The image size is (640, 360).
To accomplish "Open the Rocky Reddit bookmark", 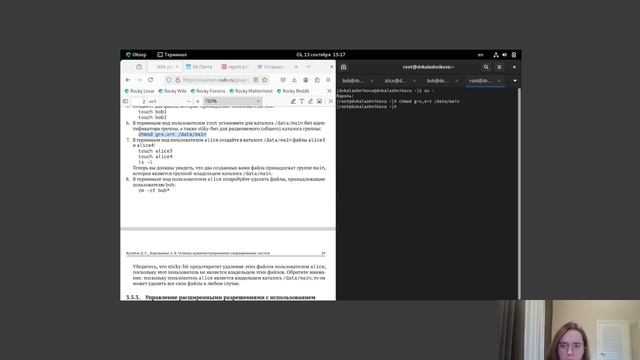I will [x=293, y=91].
